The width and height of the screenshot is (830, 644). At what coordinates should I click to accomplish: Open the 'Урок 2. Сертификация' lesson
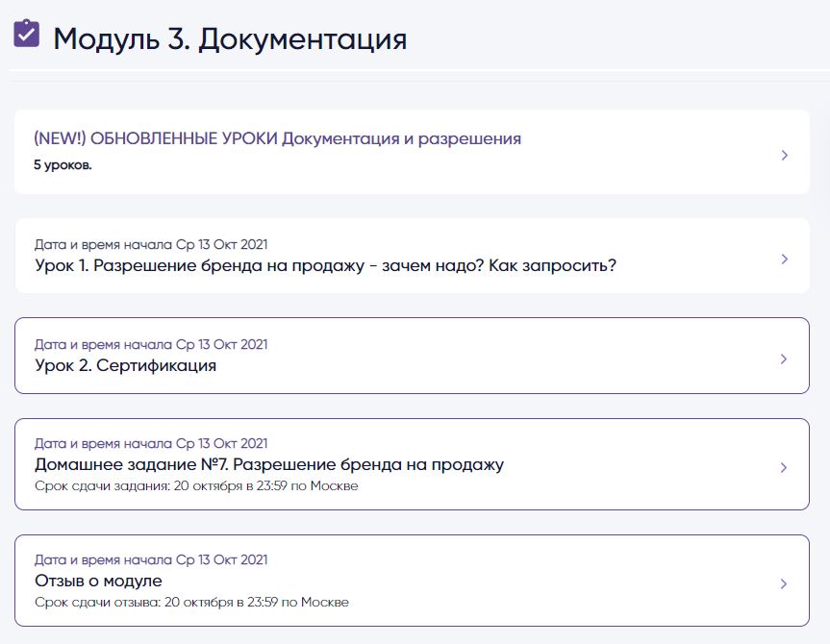pyautogui.click(x=125, y=366)
